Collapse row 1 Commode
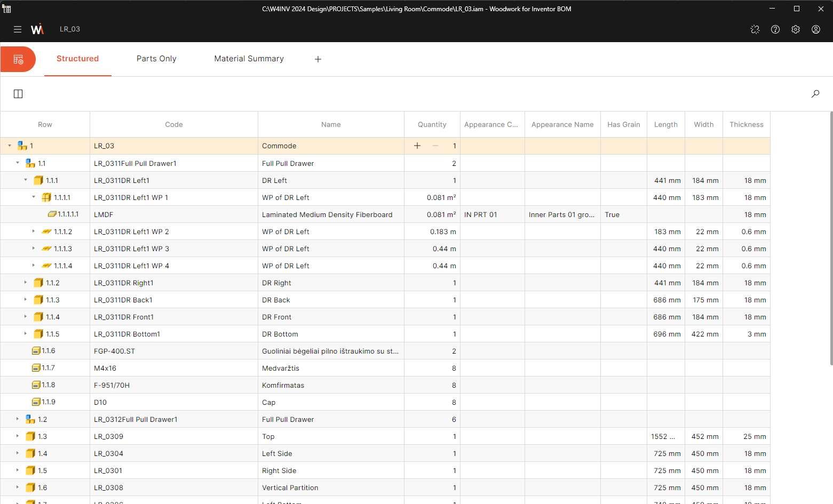This screenshot has width=833, height=504. [x=10, y=146]
